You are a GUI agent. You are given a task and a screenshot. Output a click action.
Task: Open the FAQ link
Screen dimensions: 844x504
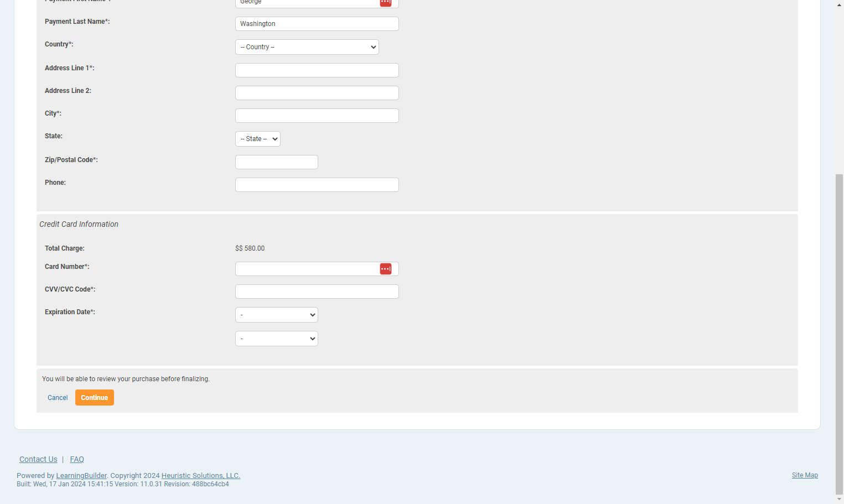pyautogui.click(x=77, y=459)
